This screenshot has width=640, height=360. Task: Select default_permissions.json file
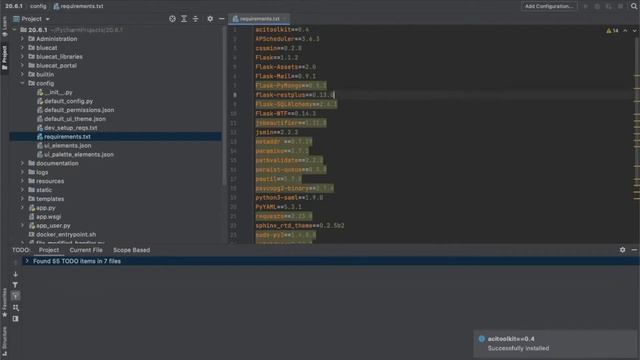(x=75, y=110)
